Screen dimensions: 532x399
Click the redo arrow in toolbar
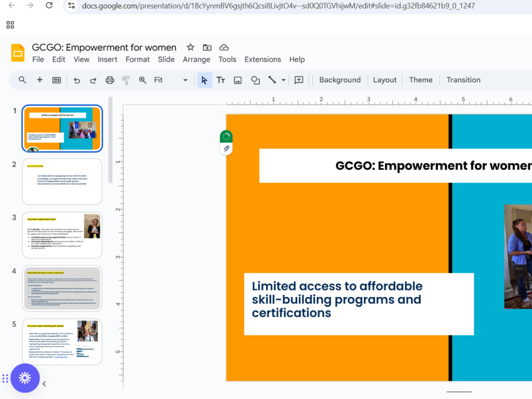tap(93, 80)
